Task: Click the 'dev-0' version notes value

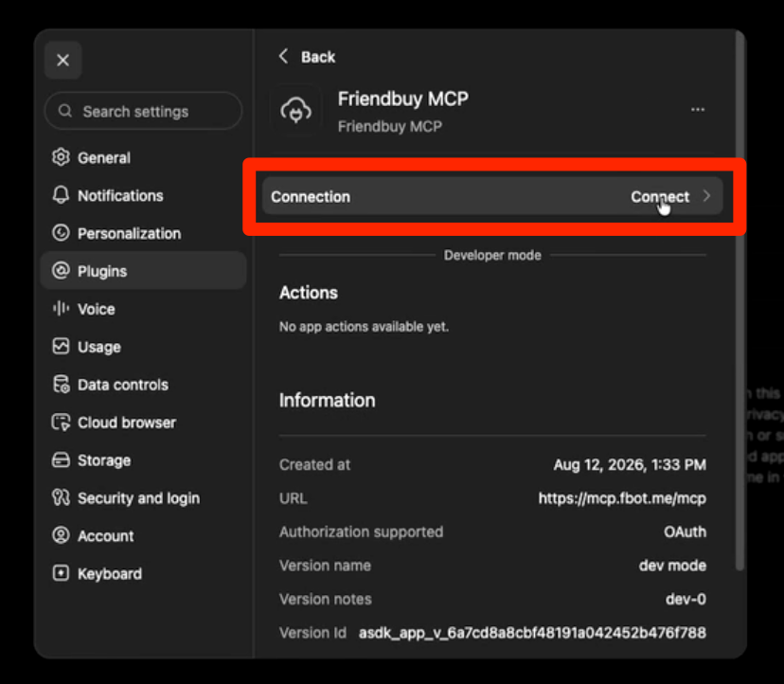Action: point(686,599)
